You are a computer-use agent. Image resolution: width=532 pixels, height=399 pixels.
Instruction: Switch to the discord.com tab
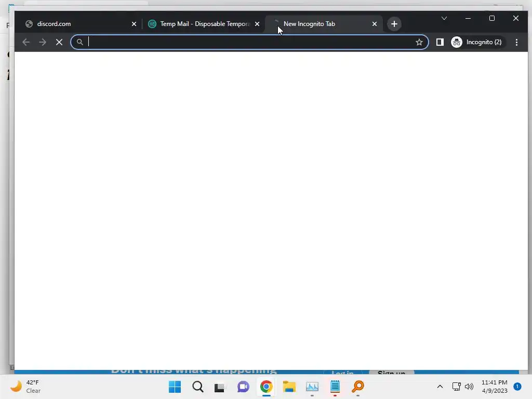[x=80, y=24]
